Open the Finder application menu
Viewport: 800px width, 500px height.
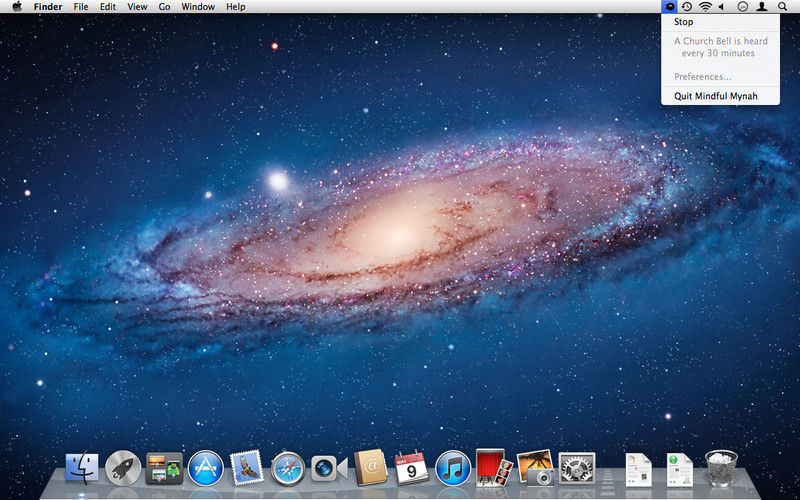point(48,7)
